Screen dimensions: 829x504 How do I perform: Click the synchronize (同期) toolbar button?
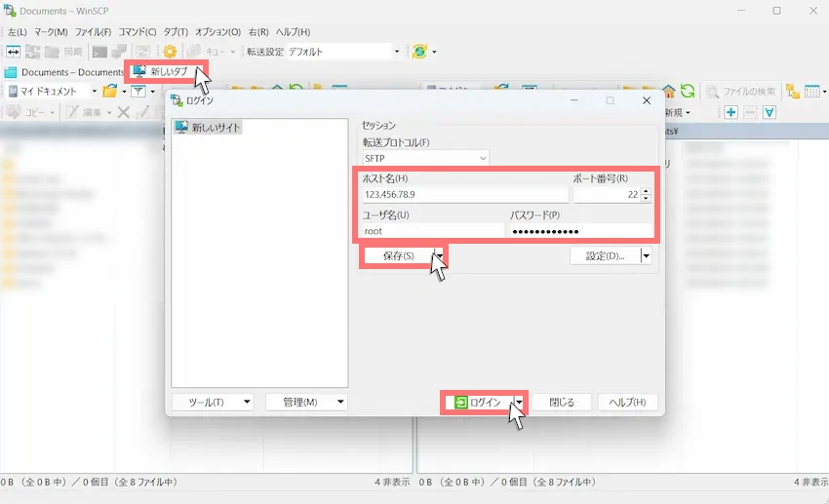coord(65,52)
